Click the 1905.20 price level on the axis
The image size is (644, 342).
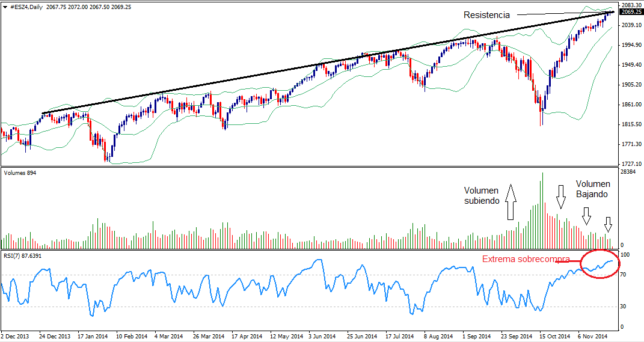pos(630,85)
